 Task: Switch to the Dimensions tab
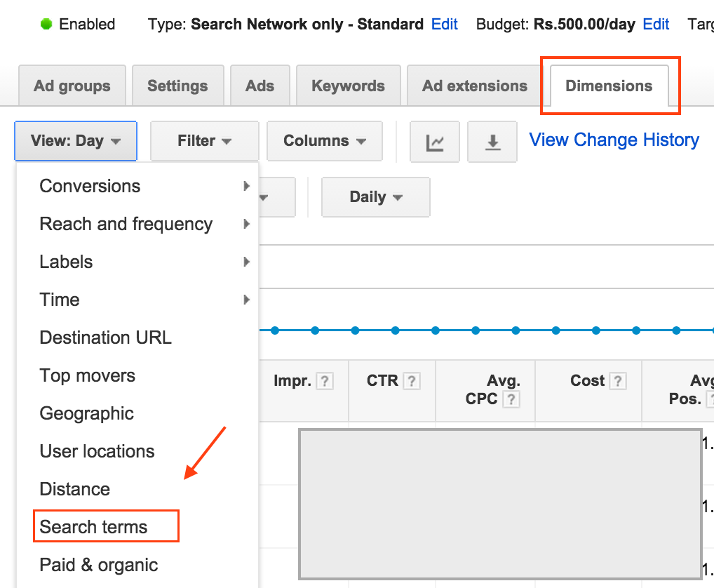[x=609, y=86]
